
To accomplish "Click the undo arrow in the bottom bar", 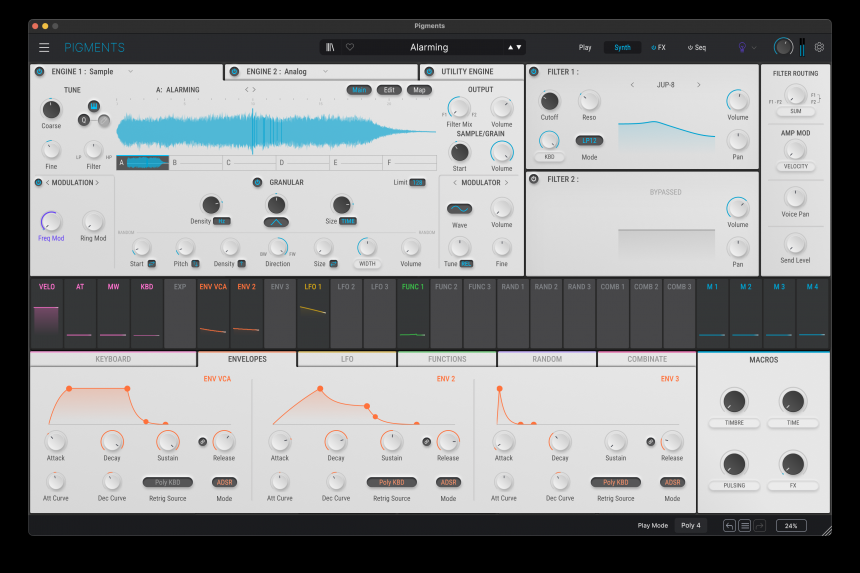I will [729, 525].
